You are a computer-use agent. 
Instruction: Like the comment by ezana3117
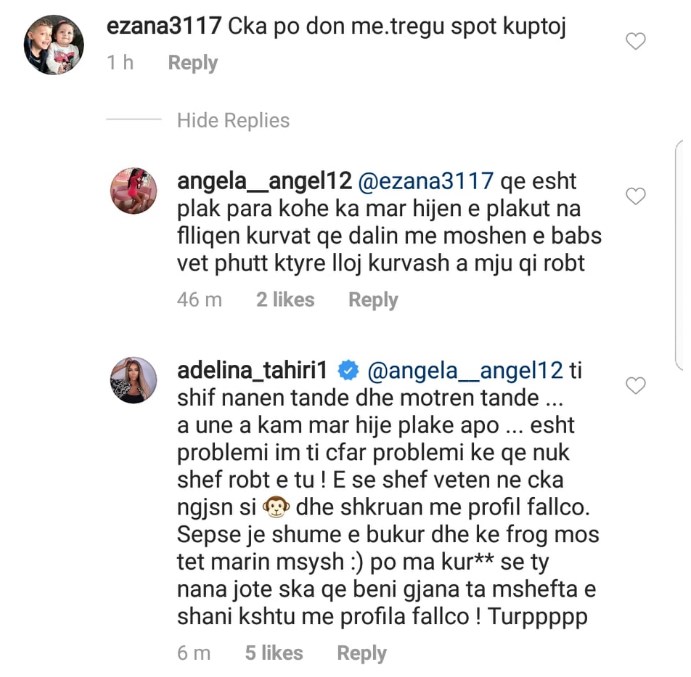(x=635, y=41)
